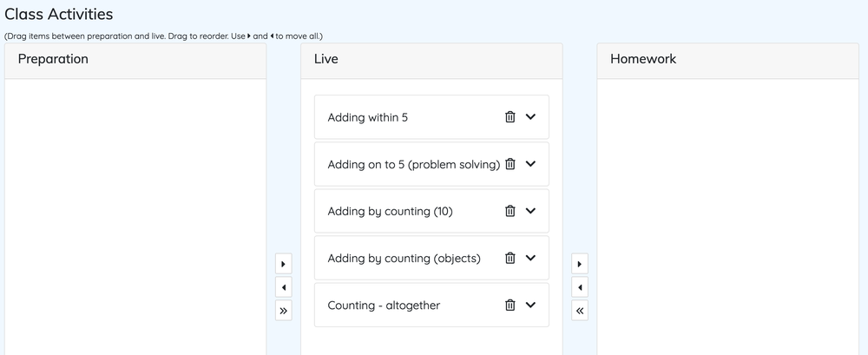Click double right arrow between Preparation and Live

click(284, 311)
